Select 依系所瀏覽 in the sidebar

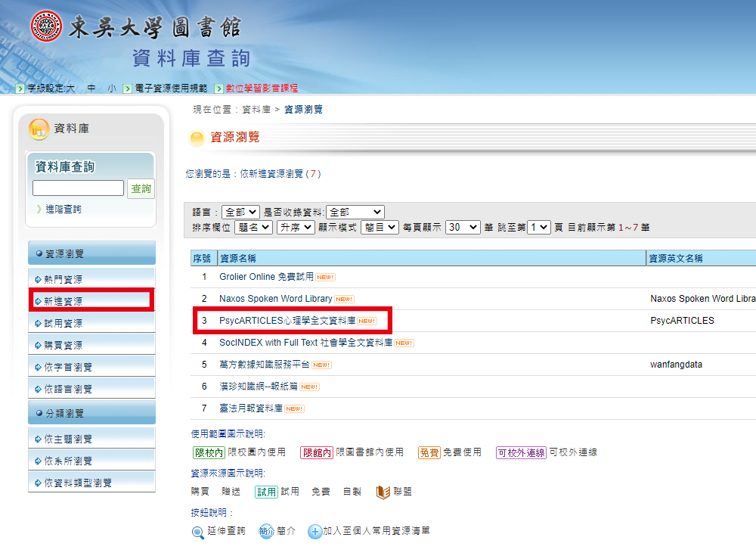point(91,461)
